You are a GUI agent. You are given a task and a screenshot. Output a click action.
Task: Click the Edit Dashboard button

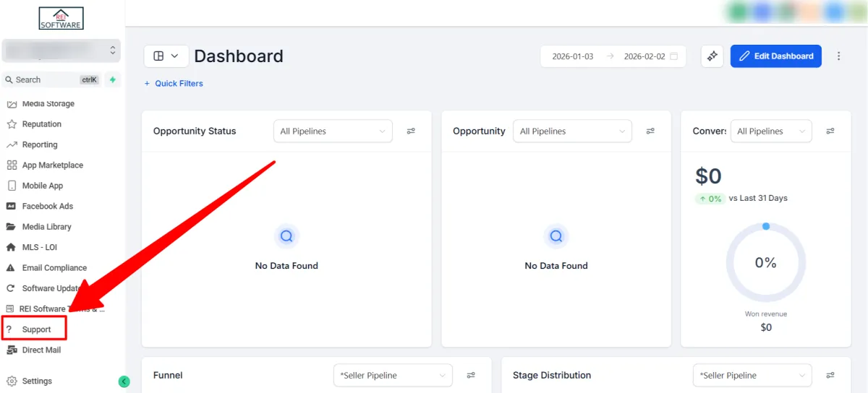coord(775,56)
